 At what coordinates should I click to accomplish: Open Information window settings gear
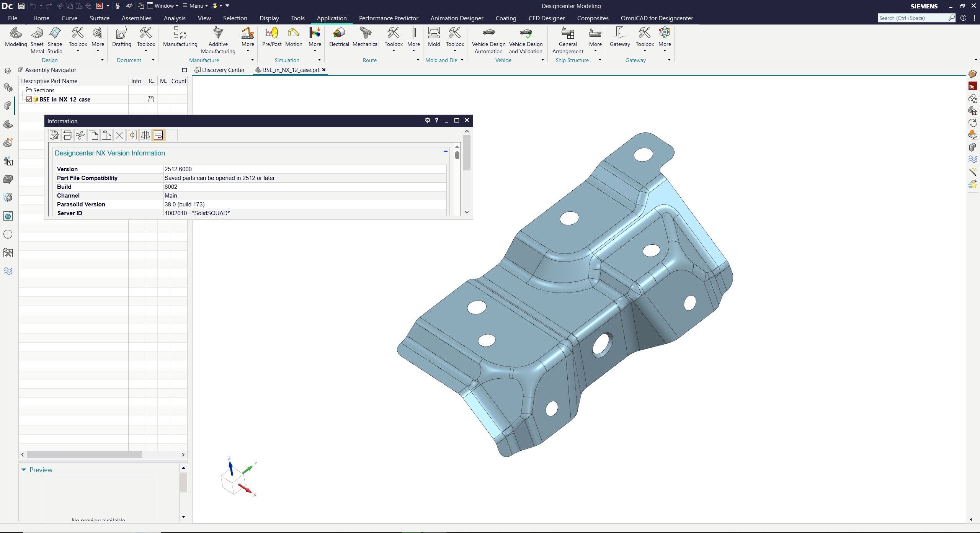(x=427, y=120)
